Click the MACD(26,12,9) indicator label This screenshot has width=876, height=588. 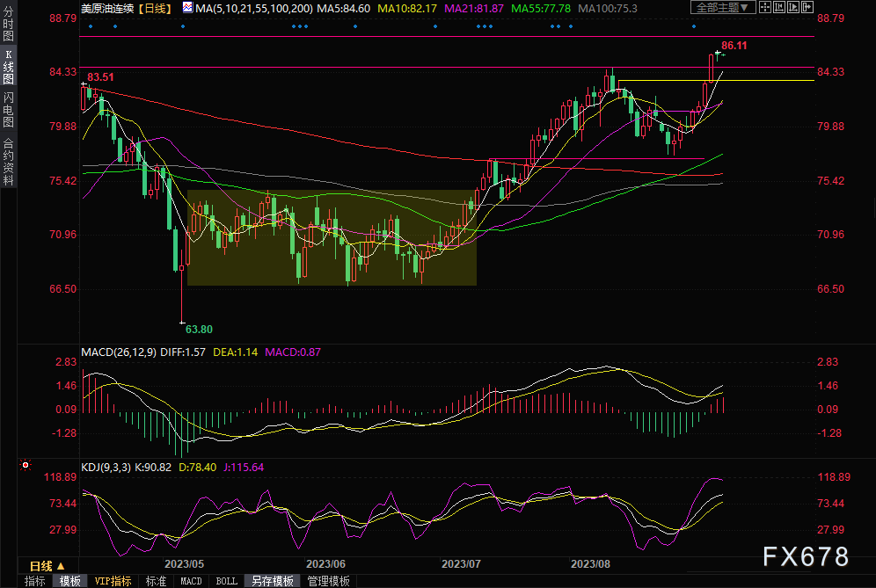pyautogui.click(x=119, y=352)
